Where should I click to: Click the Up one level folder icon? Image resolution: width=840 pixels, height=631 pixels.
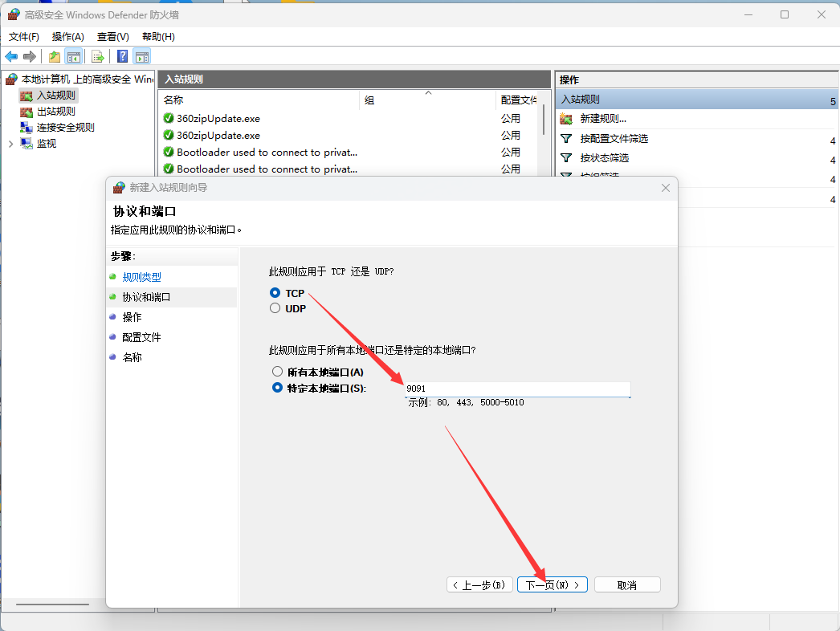point(55,56)
